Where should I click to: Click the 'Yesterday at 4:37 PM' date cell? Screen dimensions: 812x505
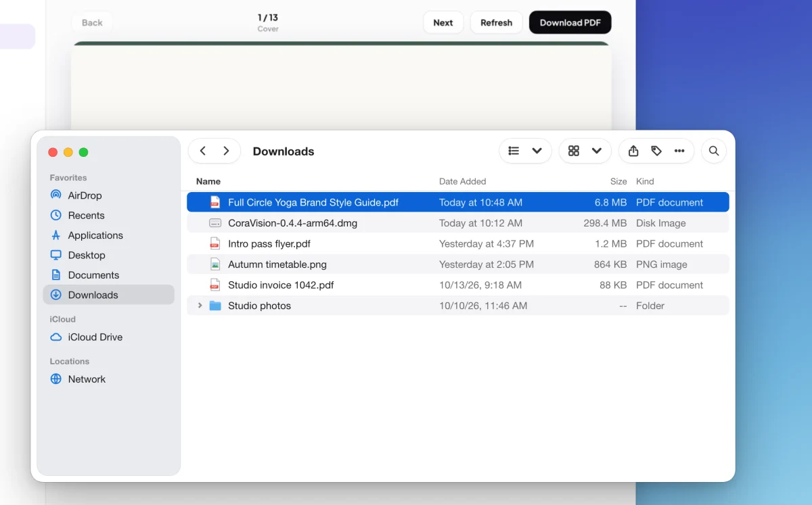(x=487, y=243)
